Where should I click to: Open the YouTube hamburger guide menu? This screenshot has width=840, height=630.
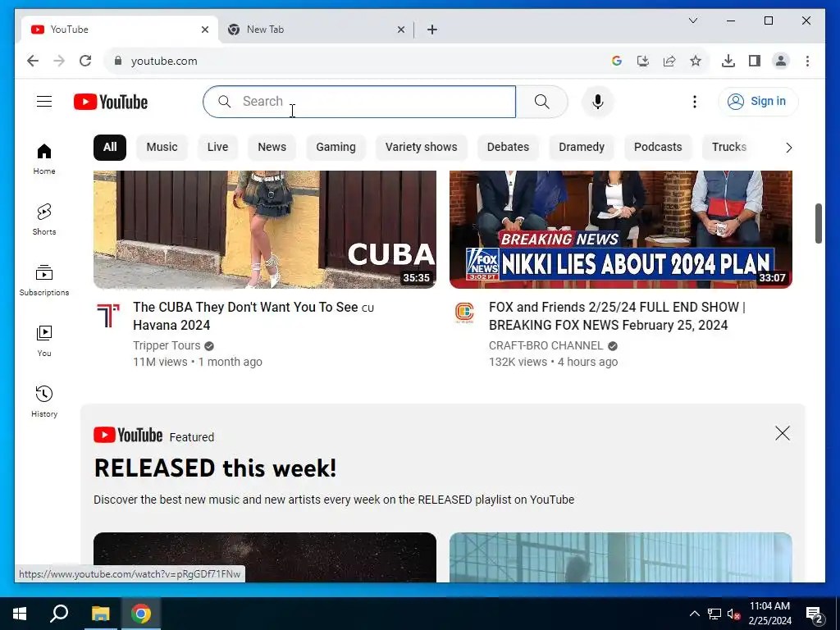[x=44, y=101]
